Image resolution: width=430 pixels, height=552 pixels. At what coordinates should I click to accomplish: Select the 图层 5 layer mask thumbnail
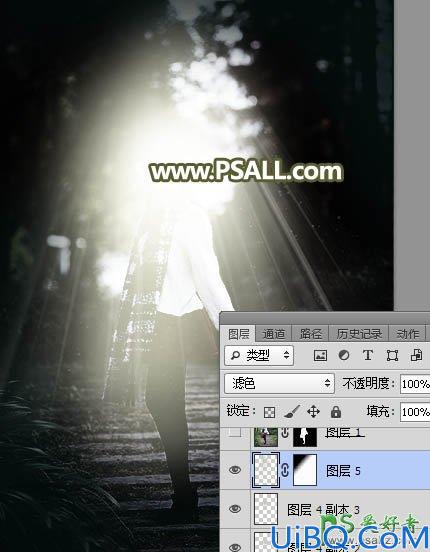click(x=305, y=470)
